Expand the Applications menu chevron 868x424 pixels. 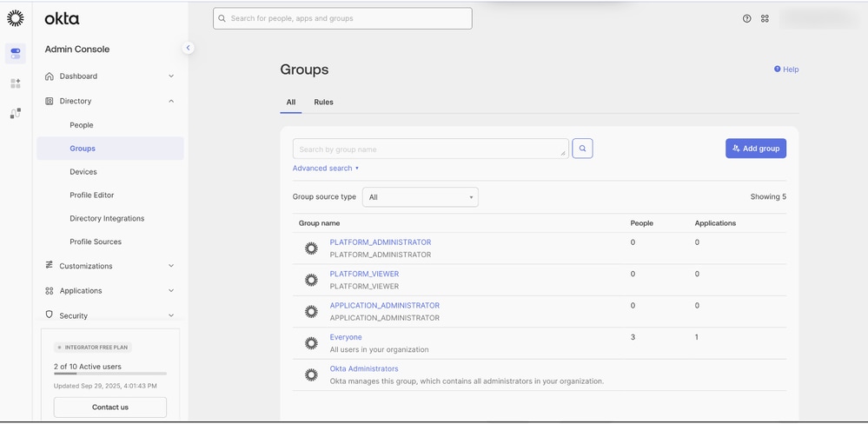coord(171,290)
